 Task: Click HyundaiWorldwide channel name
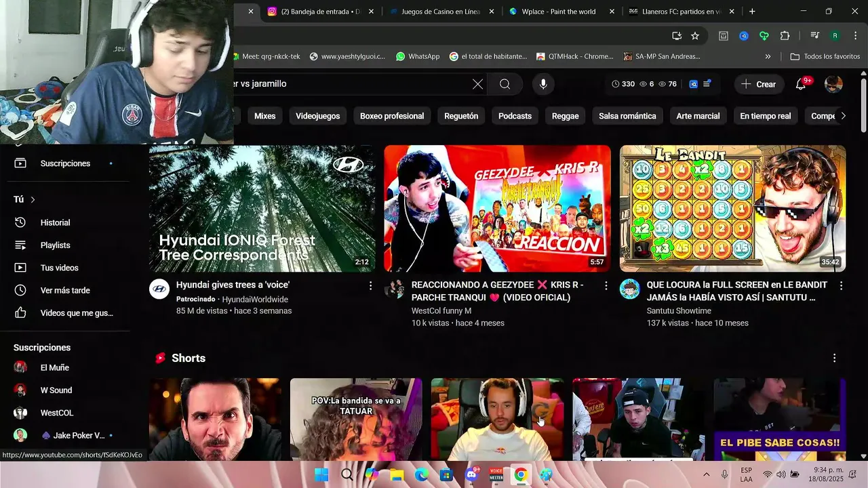point(255,299)
